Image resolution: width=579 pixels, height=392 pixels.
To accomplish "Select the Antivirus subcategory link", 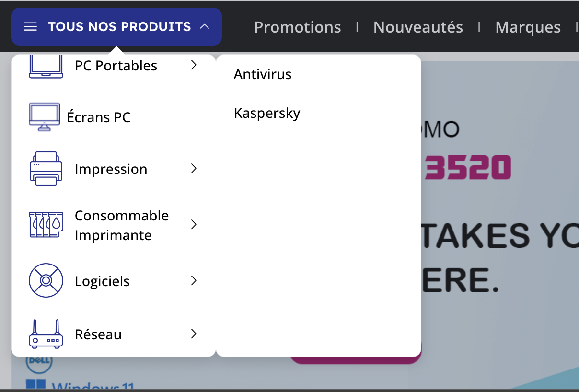I will [263, 74].
